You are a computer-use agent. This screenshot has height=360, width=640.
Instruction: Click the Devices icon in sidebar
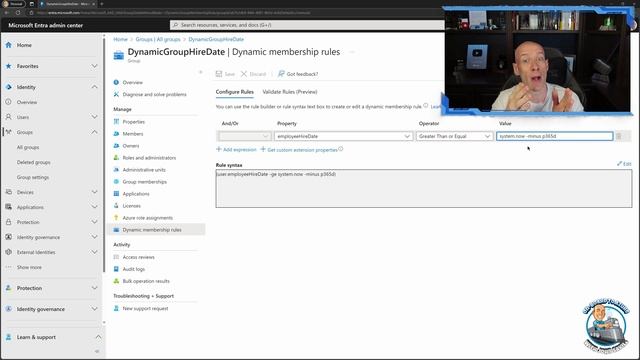pyautogui.click(x=9, y=192)
